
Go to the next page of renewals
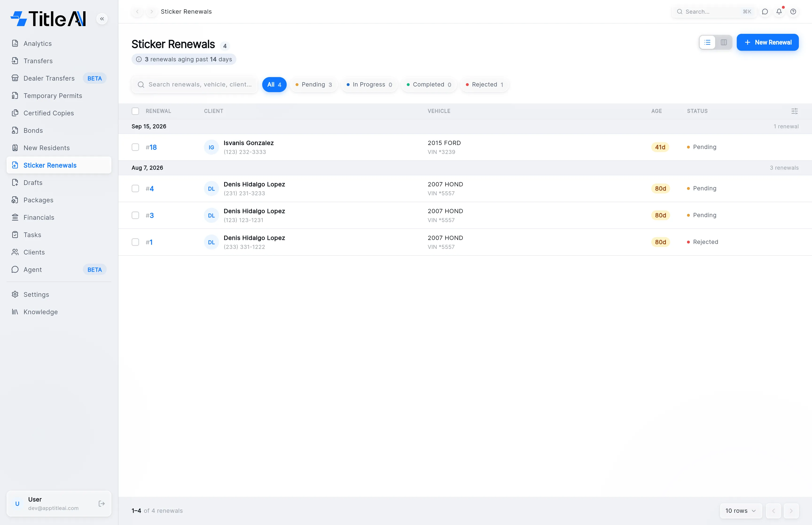coord(791,511)
